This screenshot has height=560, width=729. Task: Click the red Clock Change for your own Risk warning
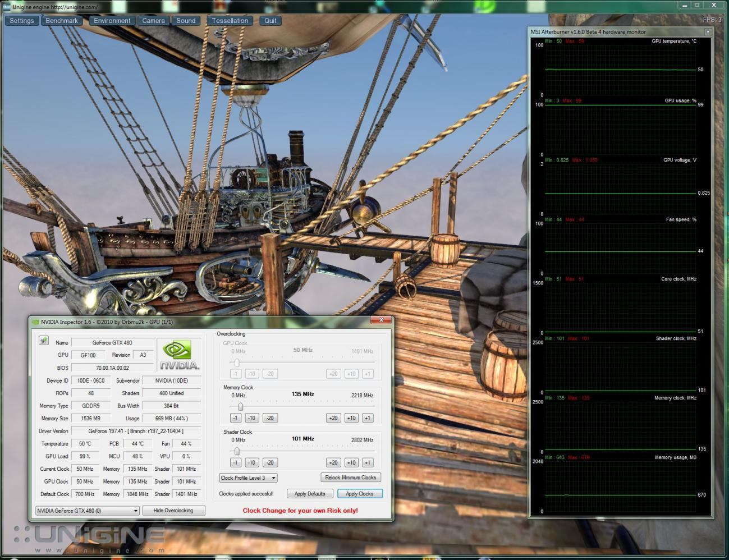(x=300, y=511)
